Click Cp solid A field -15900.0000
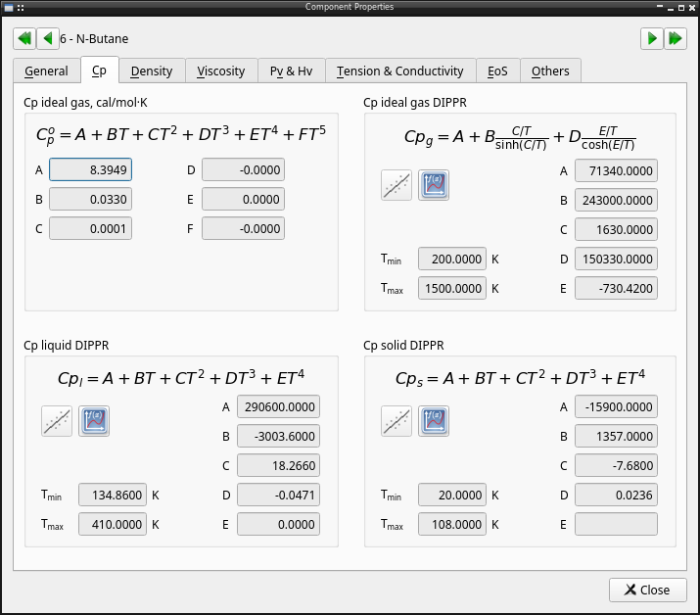The image size is (700, 615). coord(616,406)
